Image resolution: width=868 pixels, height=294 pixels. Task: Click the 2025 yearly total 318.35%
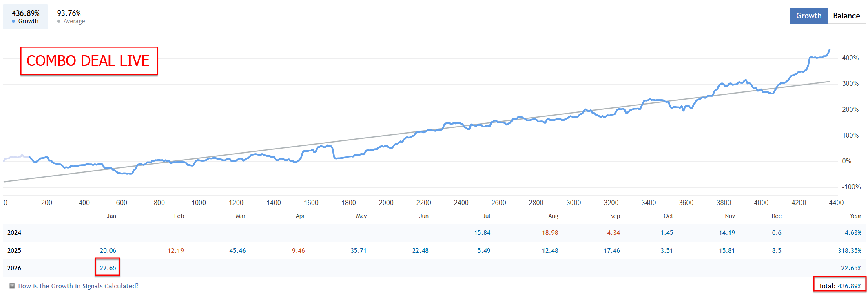click(849, 250)
